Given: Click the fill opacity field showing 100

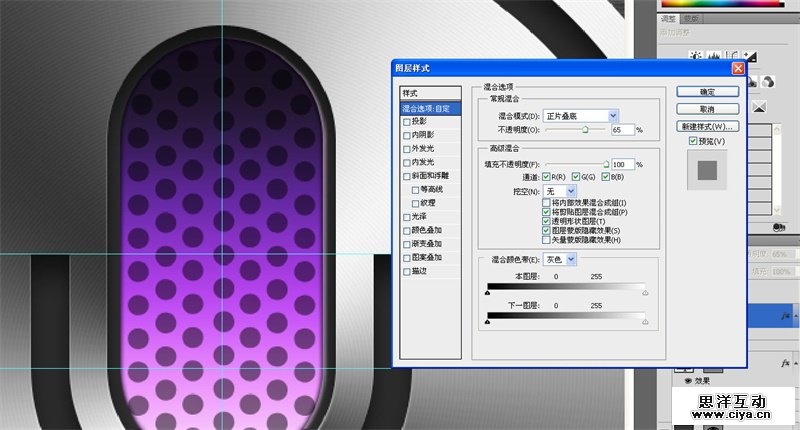Looking at the screenshot, I should [622, 164].
